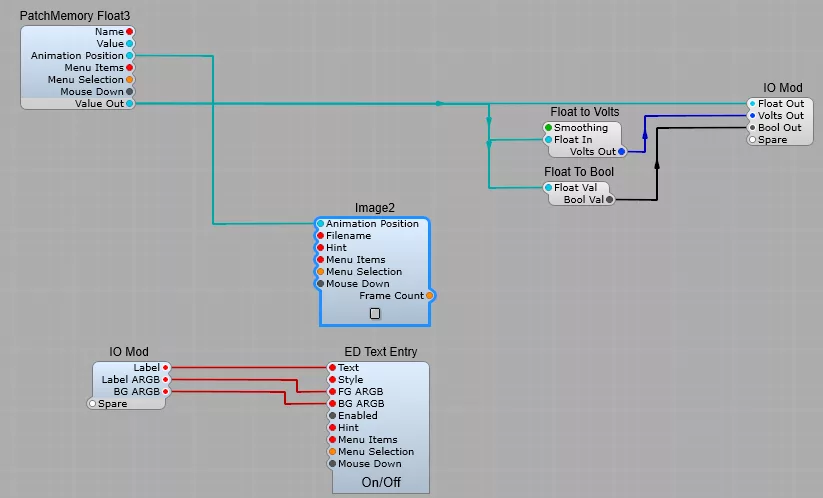
Task: Click Float Val pin on Float To Bool
Action: coord(548,188)
